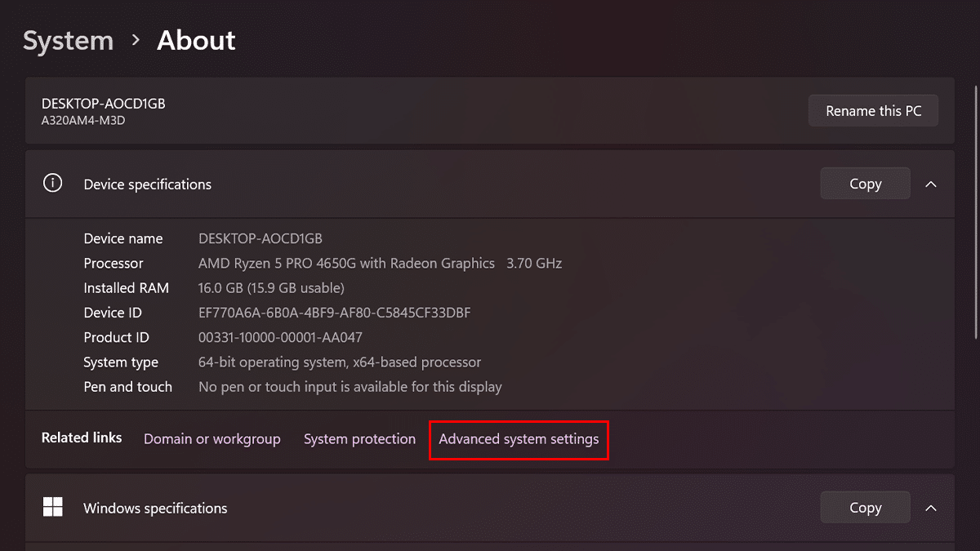Open Domain or workgroup link
This screenshot has width=980, height=551.
212,439
